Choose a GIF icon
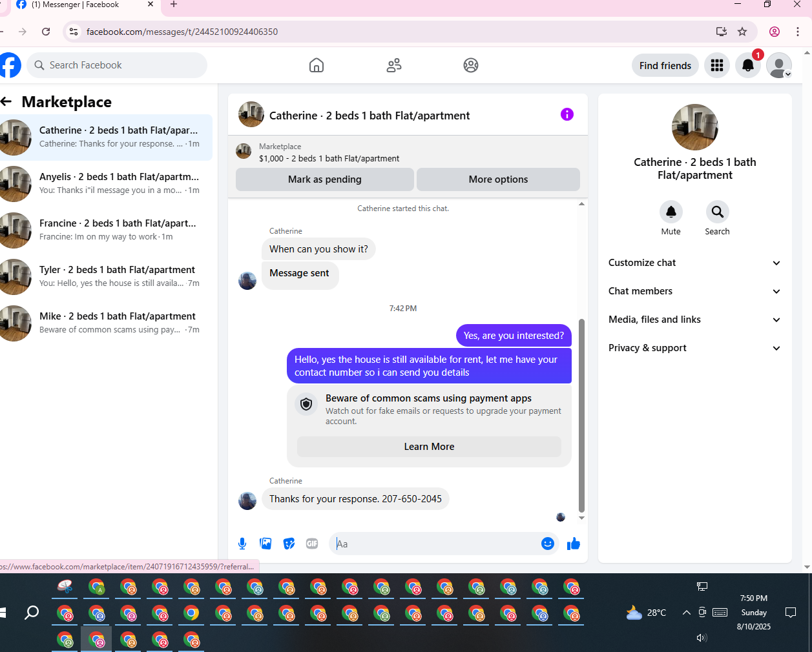Screen dimensions: 812x652 click(312, 544)
